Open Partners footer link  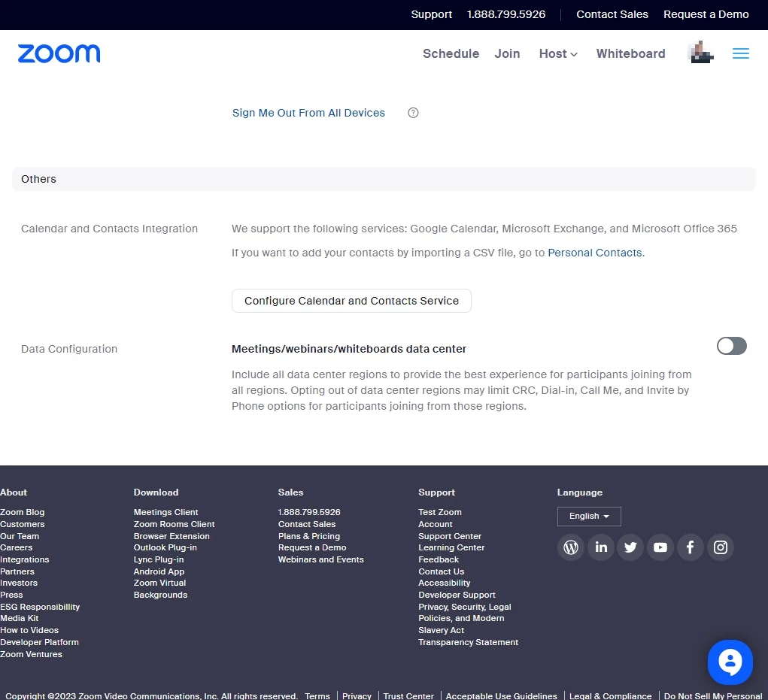(x=17, y=571)
